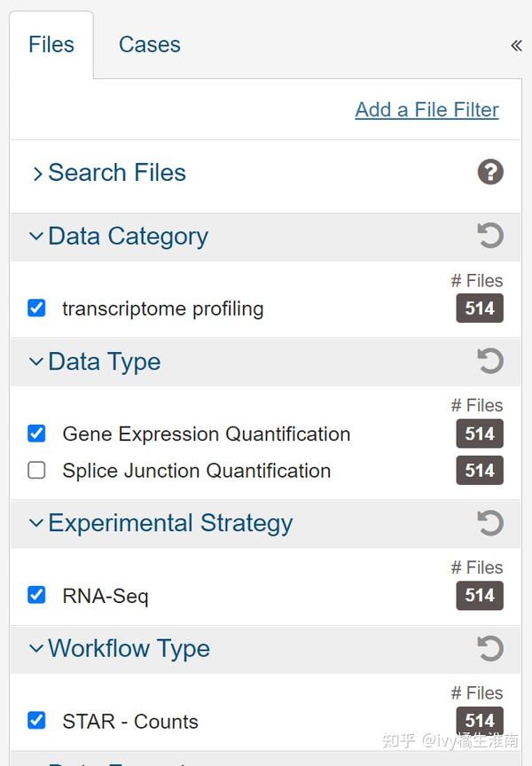Uncheck transcriptome profiling checkbox
532x766 pixels.
(36, 309)
